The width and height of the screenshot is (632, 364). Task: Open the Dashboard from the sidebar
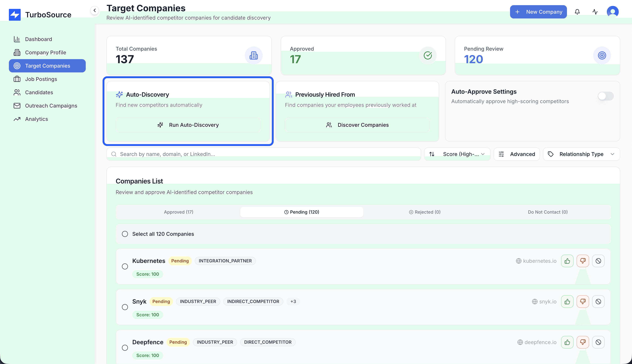38,39
